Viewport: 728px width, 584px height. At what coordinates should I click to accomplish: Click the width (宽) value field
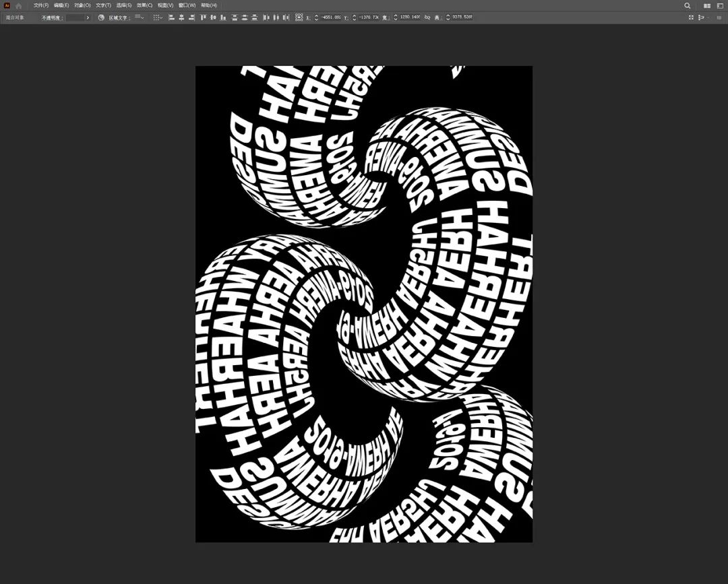pyautogui.click(x=411, y=17)
